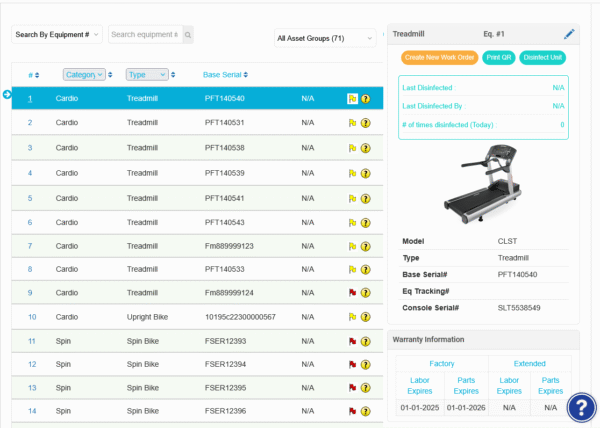The height and width of the screenshot is (428, 600).
Task: Click the Print QR button
Action: tap(499, 58)
